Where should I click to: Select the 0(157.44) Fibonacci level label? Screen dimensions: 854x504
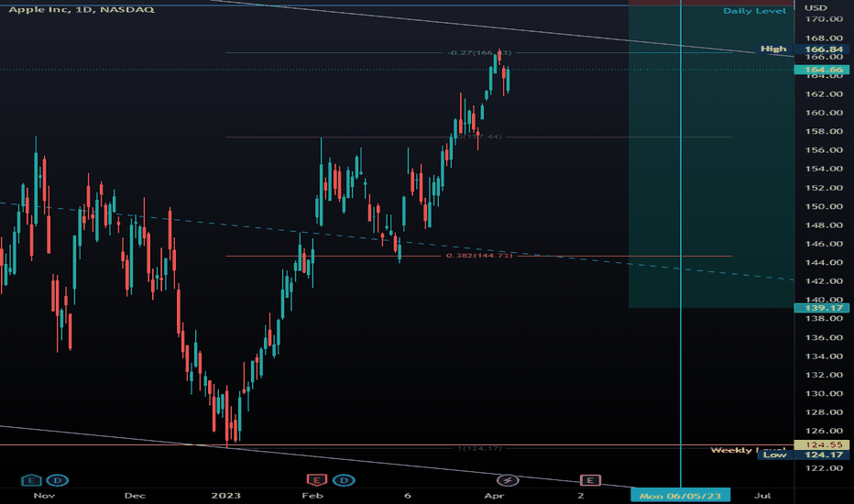point(478,137)
